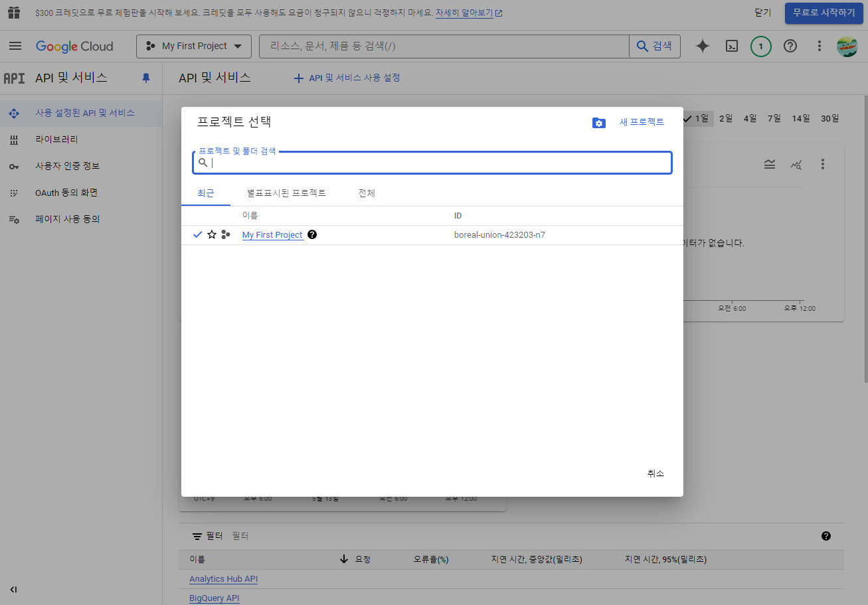Select the 2일 time range
The image size is (868, 605).
click(x=726, y=118)
